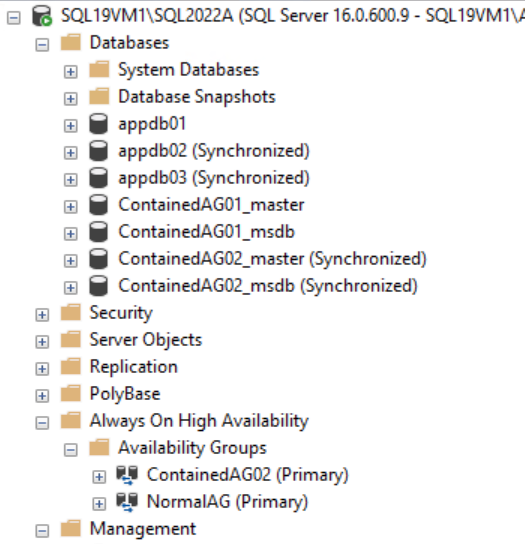Image resolution: width=525 pixels, height=544 pixels.
Task: Select the Server Objects item
Action: tap(146, 340)
